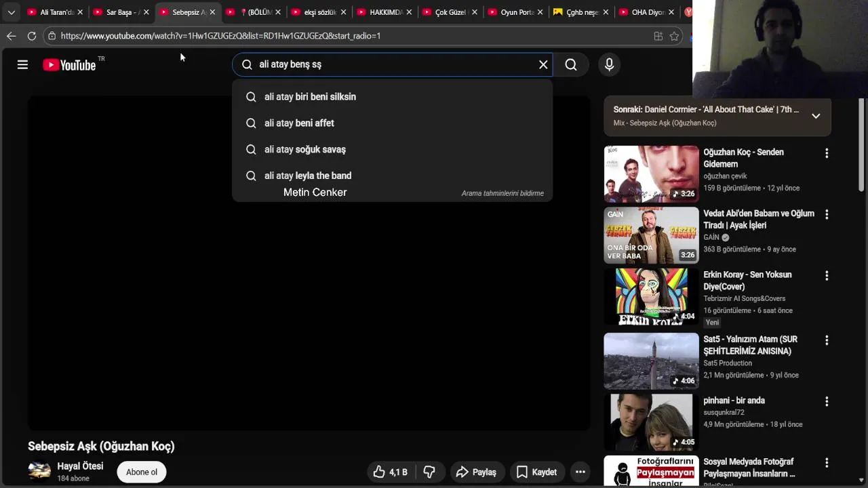Bookmark this page with star icon
868x488 pixels.
[x=674, y=36]
